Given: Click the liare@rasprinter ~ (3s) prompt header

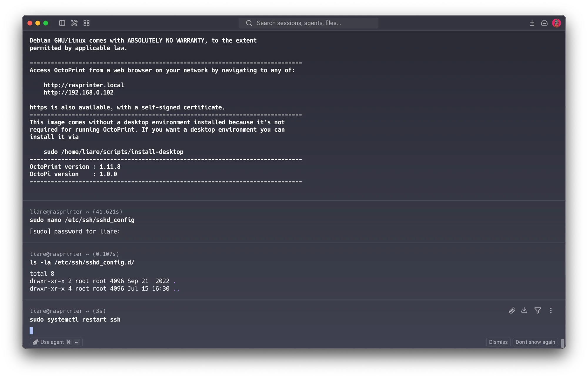Looking at the screenshot, I should click(x=68, y=311).
